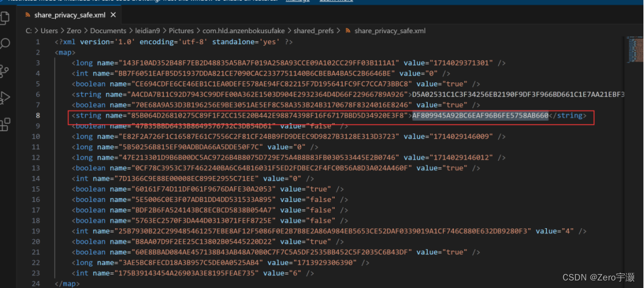Open the Zero breadcrumb segment
The height and width of the screenshot is (288, 644).
(x=74, y=31)
